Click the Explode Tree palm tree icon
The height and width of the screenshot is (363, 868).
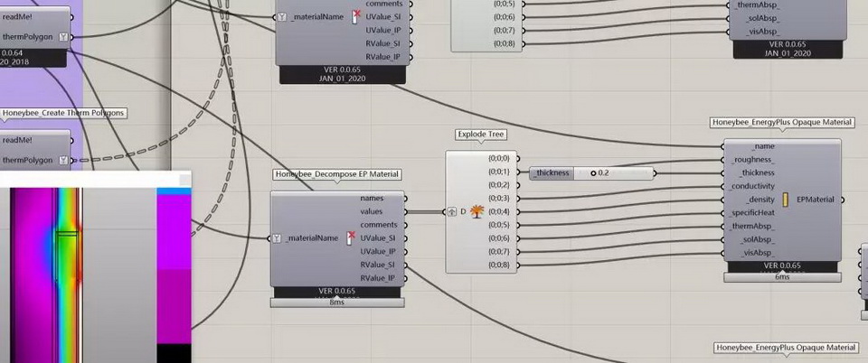(477, 211)
